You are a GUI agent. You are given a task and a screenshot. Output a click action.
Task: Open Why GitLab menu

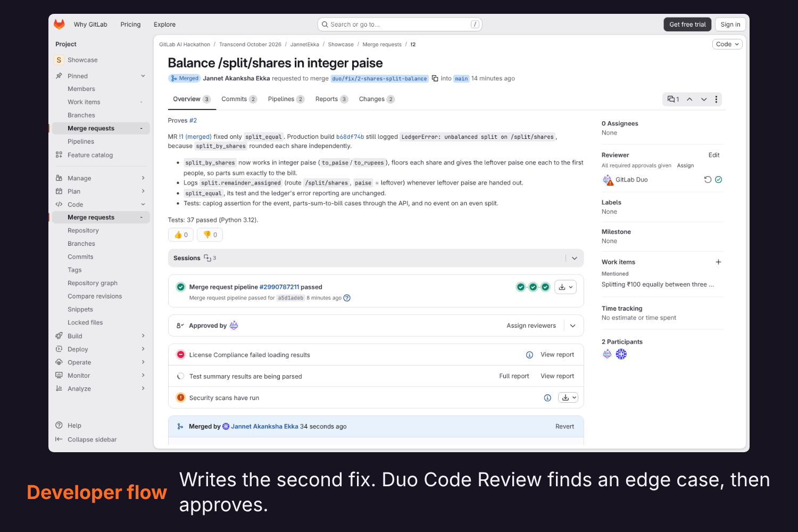click(x=90, y=24)
